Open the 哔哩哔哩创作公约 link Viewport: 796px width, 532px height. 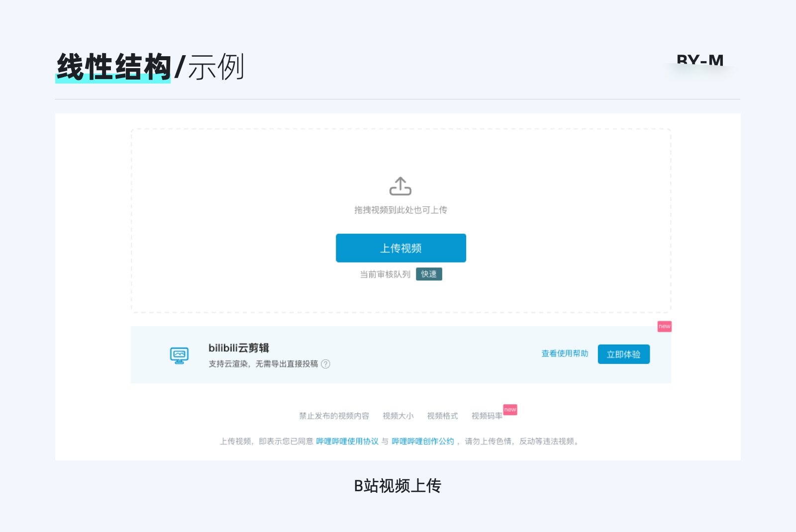(423, 442)
